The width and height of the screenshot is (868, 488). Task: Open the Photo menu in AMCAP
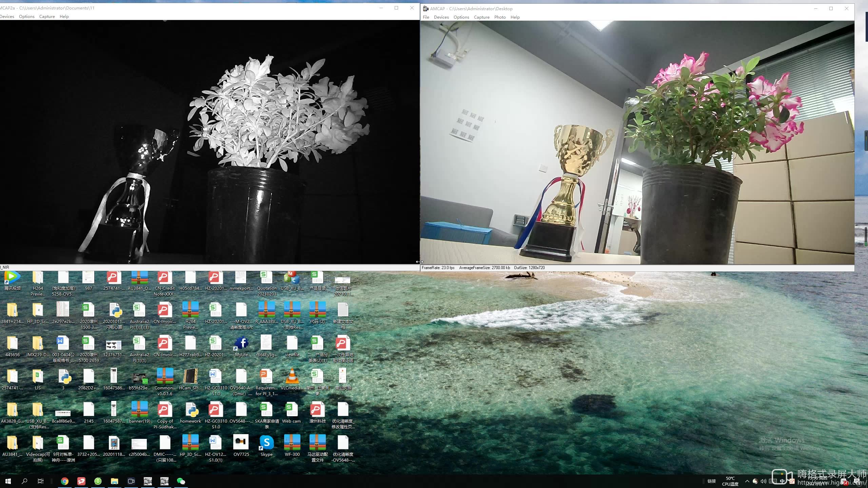[x=500, y=17]
